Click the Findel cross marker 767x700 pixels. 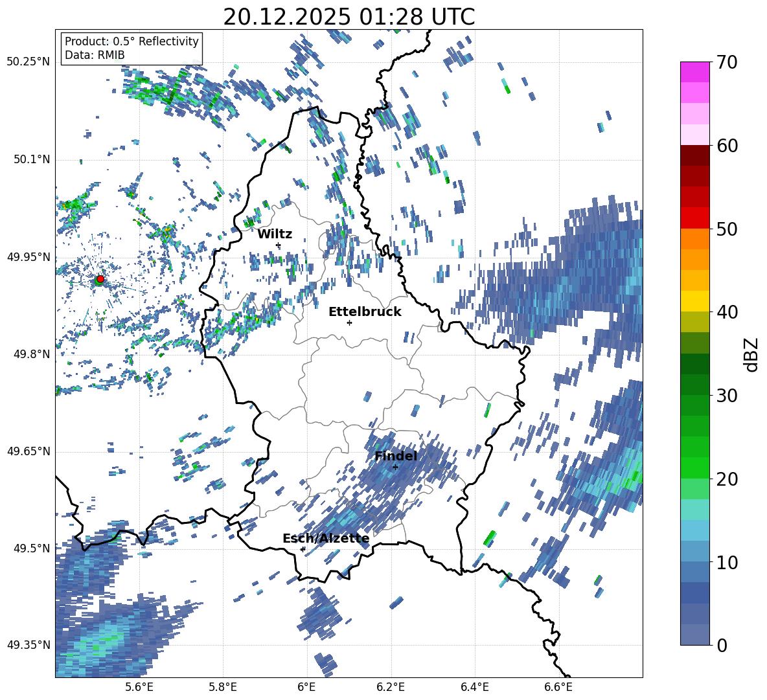(395, 468)
